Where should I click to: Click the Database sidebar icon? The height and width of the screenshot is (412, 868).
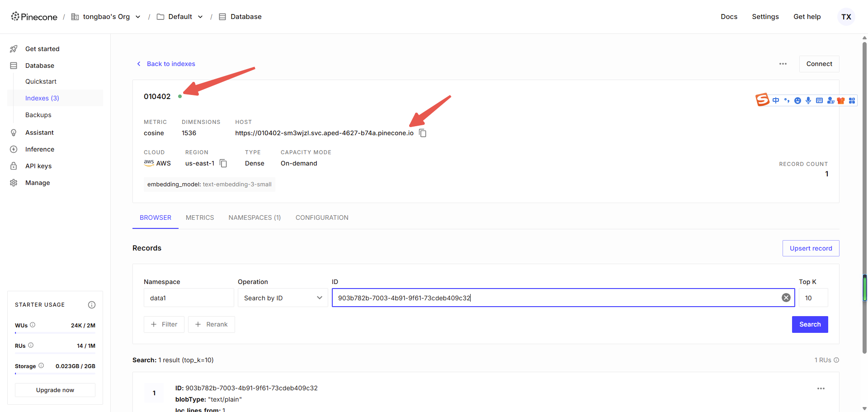[x=14, y=66]
